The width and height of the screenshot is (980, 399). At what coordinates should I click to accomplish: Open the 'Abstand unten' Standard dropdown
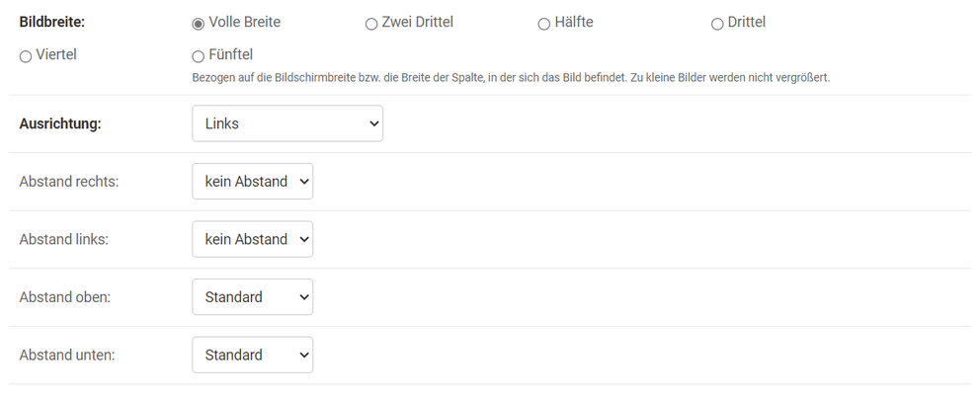click(252, 355)
